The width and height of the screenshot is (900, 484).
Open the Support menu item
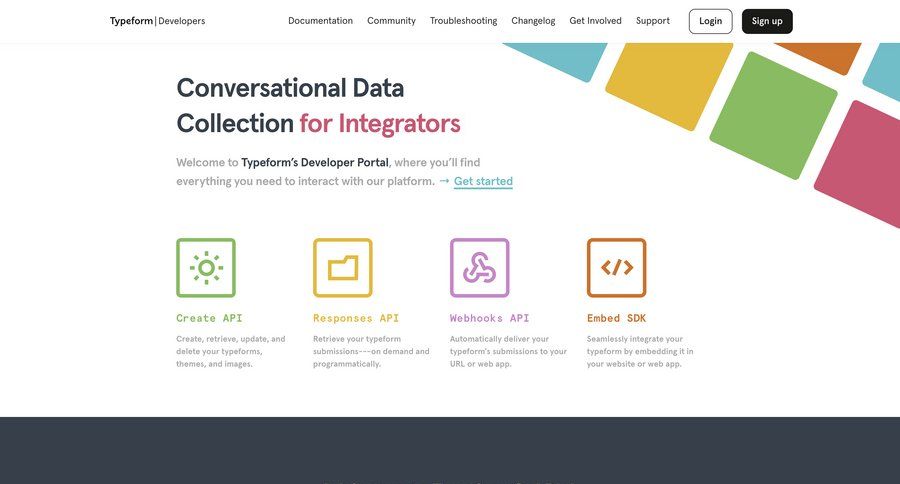pos(653,21)
